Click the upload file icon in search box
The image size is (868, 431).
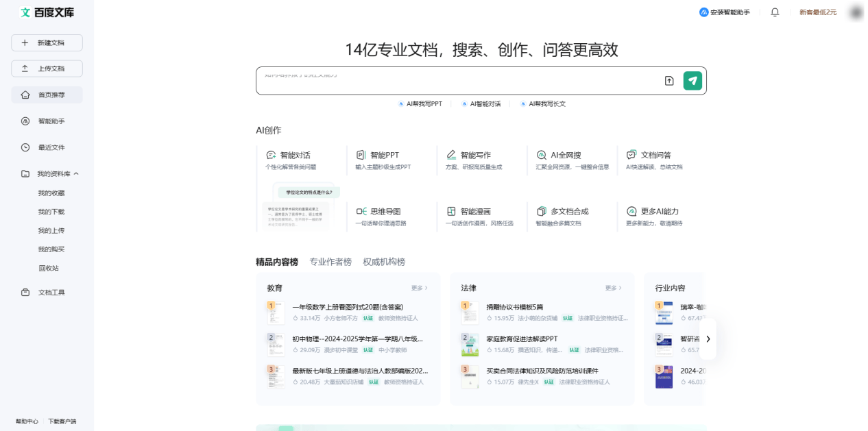pyautogui.click(x=669, y=81)
